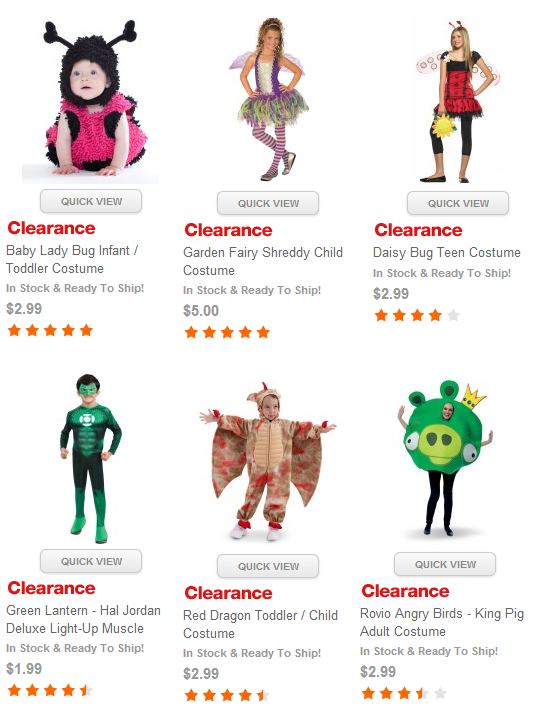Open Quick View for Garden Fairy Shreddy costume
Image resolution: width=545 pixels, height=713 pixels.
click(x=268, y=203)
